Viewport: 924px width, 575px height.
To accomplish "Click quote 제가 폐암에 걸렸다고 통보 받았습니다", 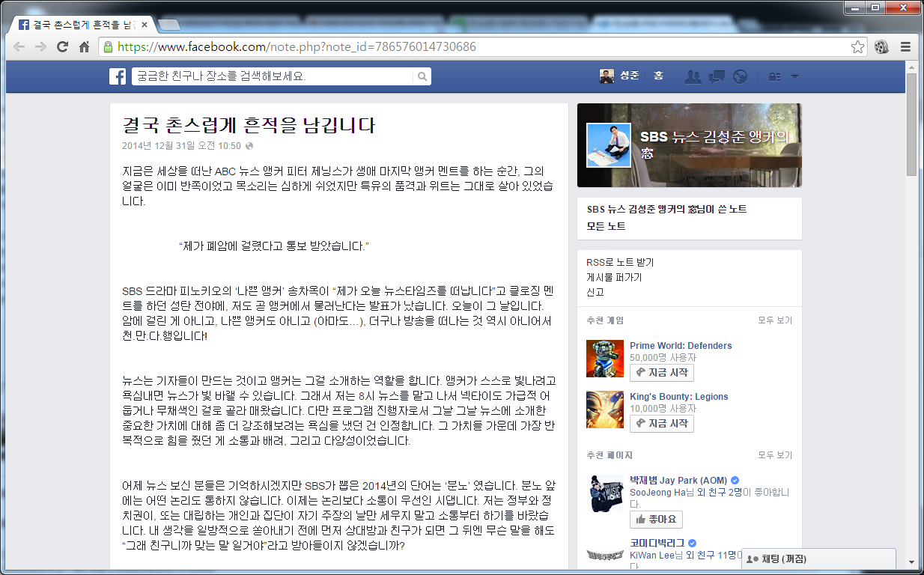I will click(x=274, y=246).
